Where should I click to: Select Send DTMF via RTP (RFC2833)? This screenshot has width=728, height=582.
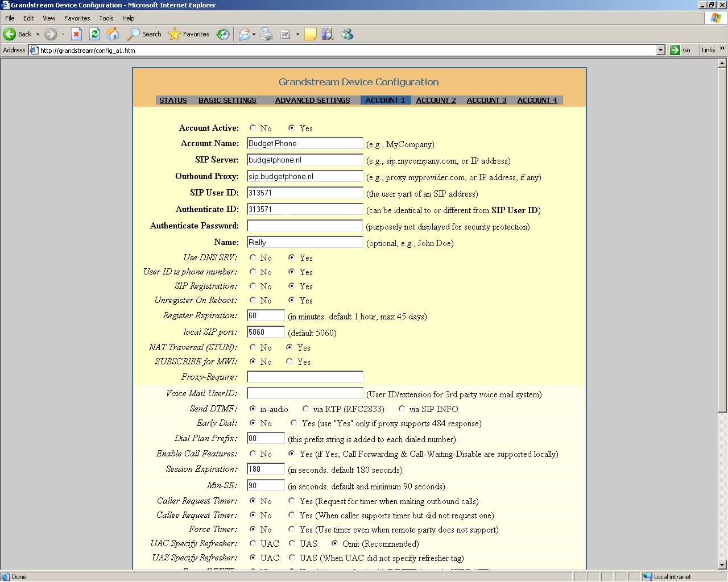[306, 409]
